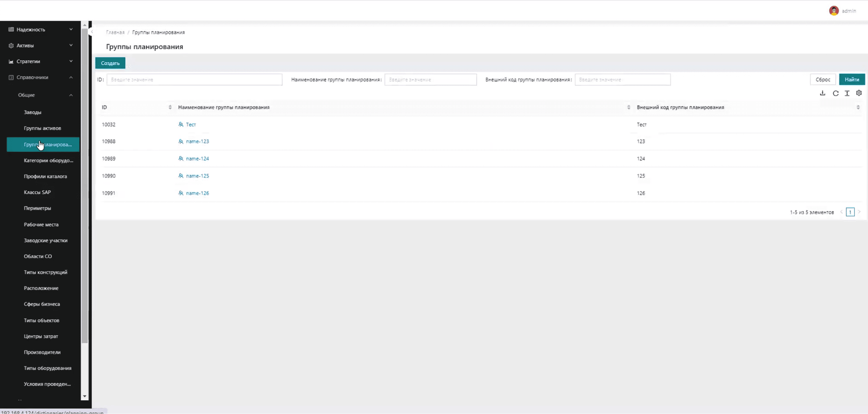Click the Найти search button
The height and width of the screenshot is (414, 868).
click(852, 80)
